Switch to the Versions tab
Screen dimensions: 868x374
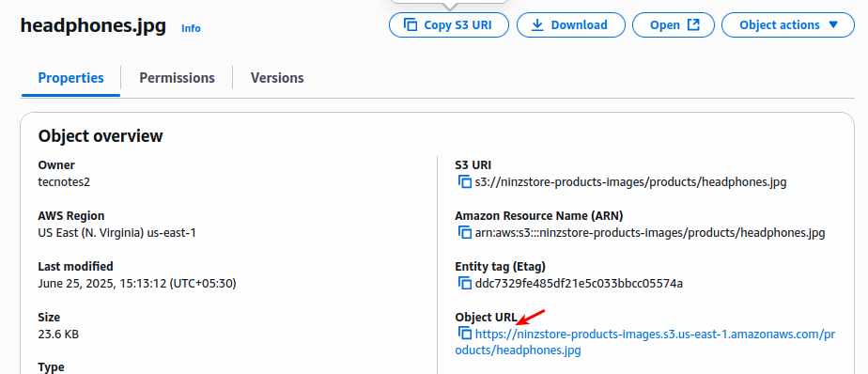point(277,78)
